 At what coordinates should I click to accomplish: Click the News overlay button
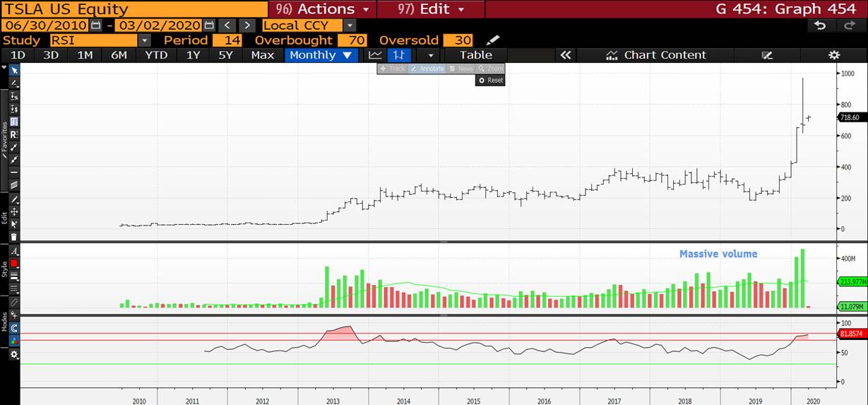pyautogui.click(x=461, y=69)
